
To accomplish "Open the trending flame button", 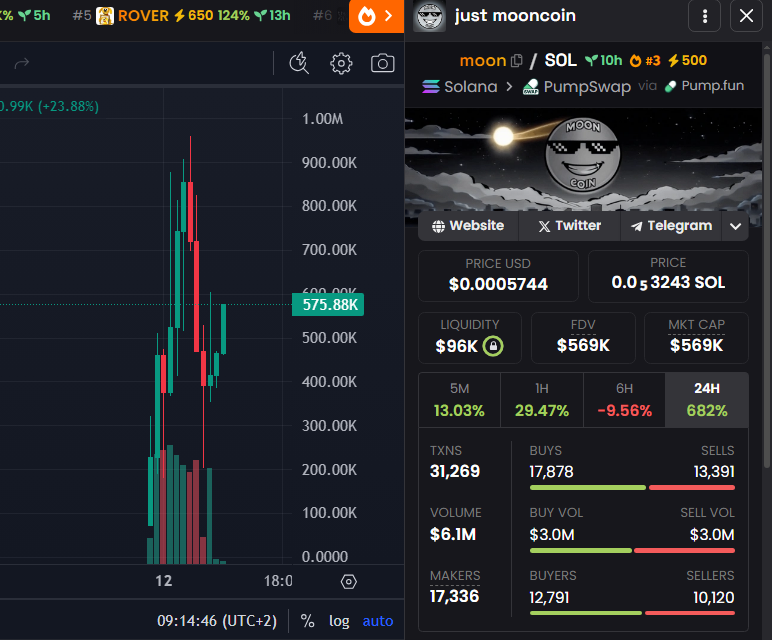I will tap(377, 16).
